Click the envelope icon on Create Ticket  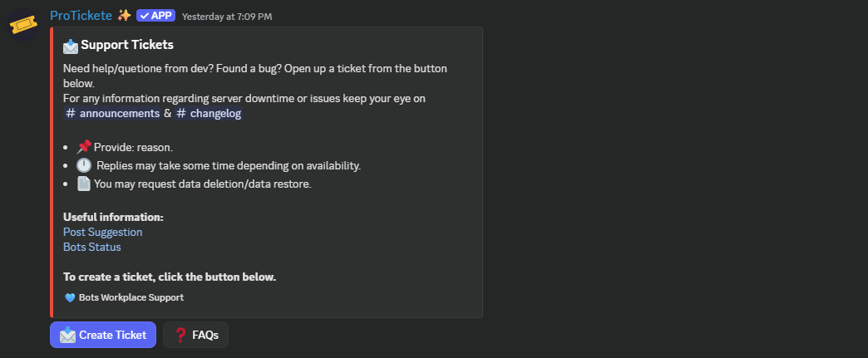click(67, 335)
